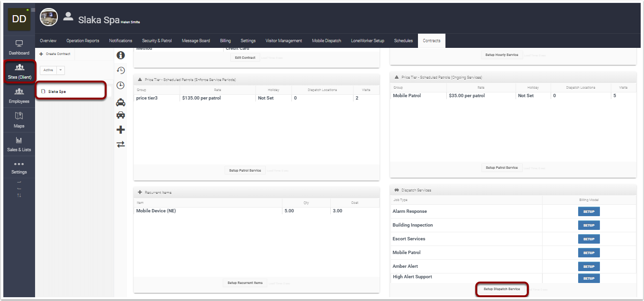Click the Setup Dispatch Service button
Image resolution: width=644 pixels, height=301 pixels.
click(x=502, y=289)
